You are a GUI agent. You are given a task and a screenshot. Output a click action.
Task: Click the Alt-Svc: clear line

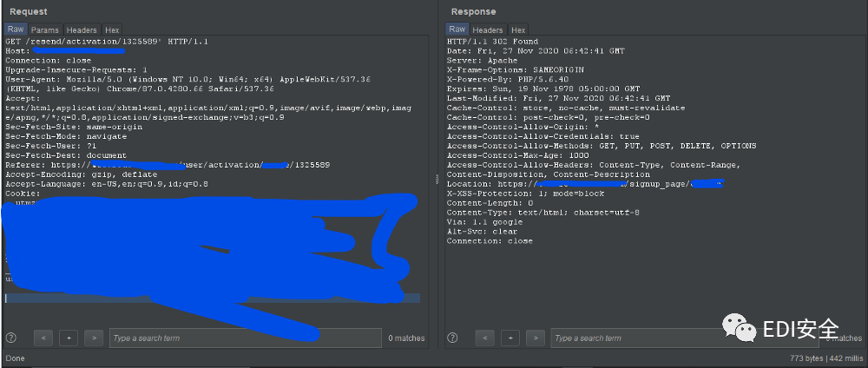pyautogui.click(x=483, y=232)
